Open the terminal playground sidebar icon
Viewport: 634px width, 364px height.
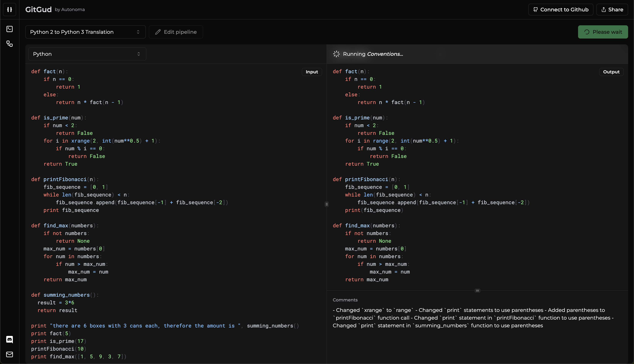10,29
